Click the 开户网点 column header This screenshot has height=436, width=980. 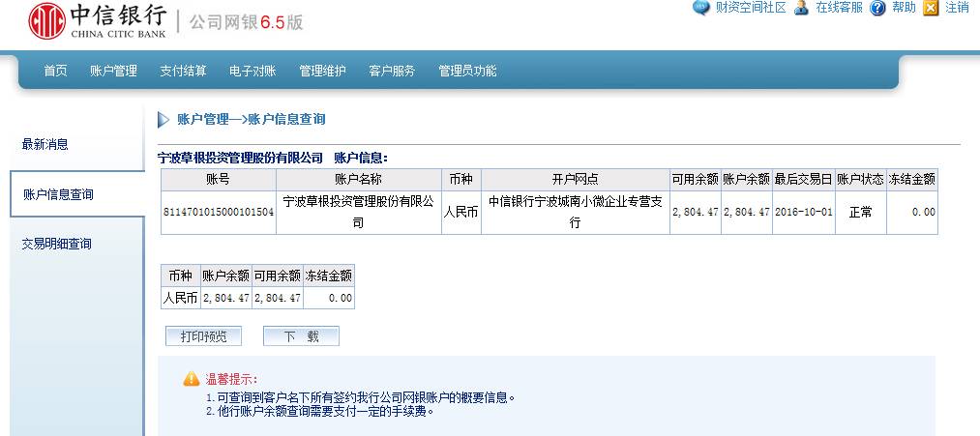tap(575, 179)
